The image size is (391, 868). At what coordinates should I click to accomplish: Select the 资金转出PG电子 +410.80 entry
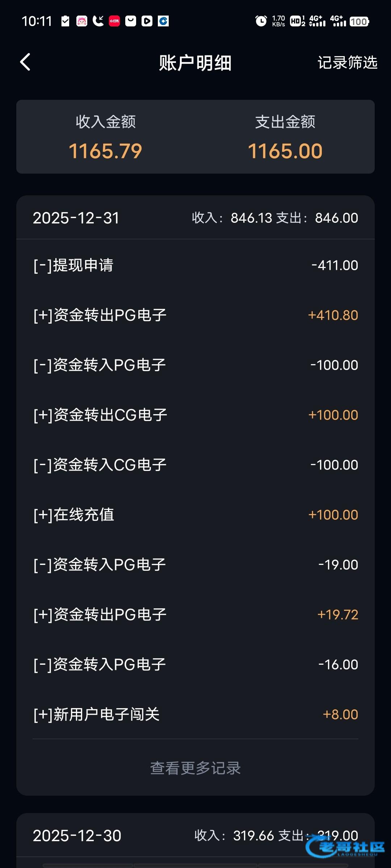[195, 315]
